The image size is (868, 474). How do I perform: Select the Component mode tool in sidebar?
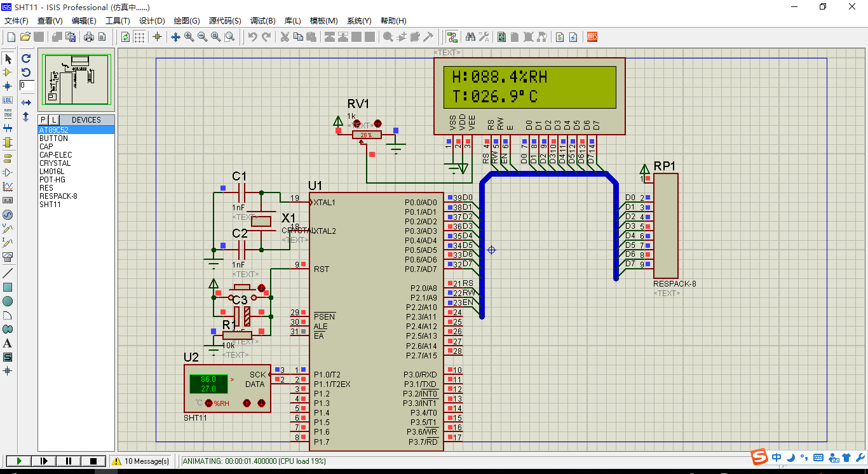(x=8, y=72)
